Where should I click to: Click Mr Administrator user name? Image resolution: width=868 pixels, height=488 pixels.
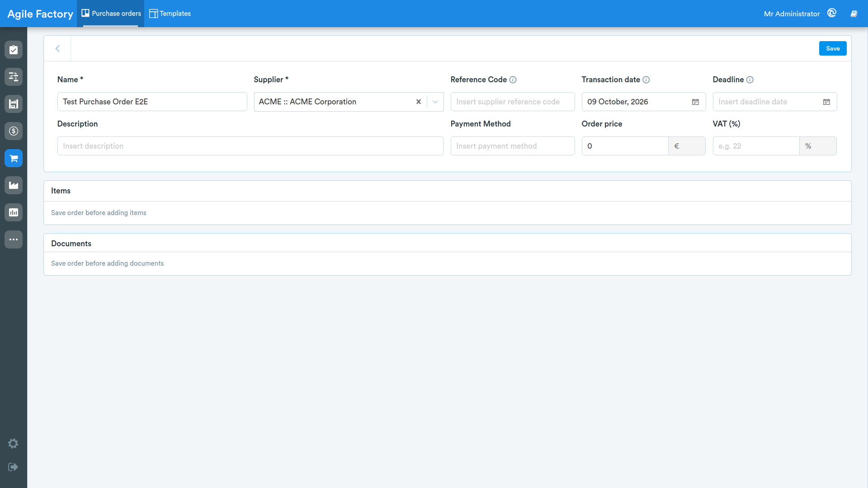tap(792, 14)
